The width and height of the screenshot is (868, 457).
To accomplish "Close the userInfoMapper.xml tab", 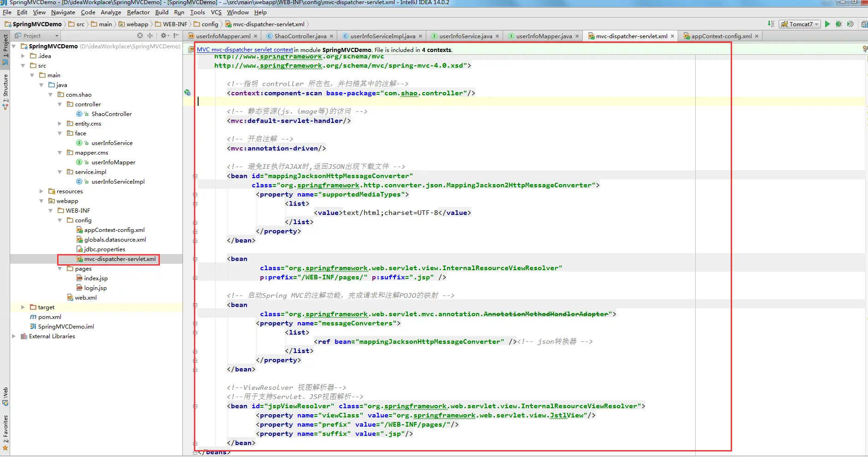I will (x=255, y=36).
